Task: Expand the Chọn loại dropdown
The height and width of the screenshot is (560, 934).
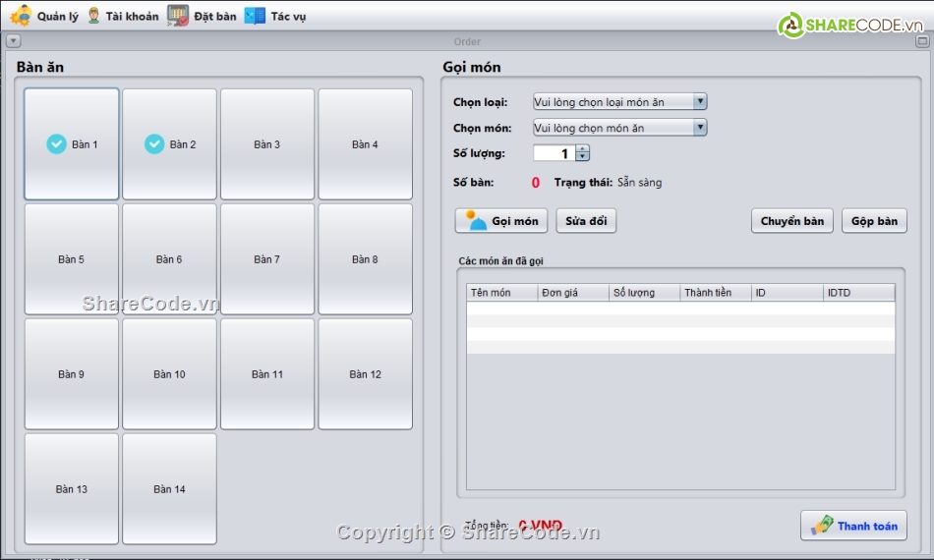Action: 700,101
